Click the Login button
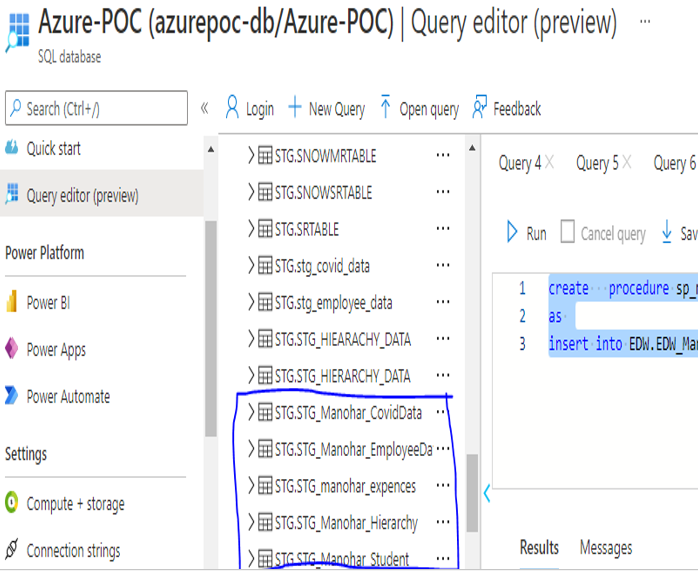The width and height of the screenshot is (698, 571). coord(249,109)
